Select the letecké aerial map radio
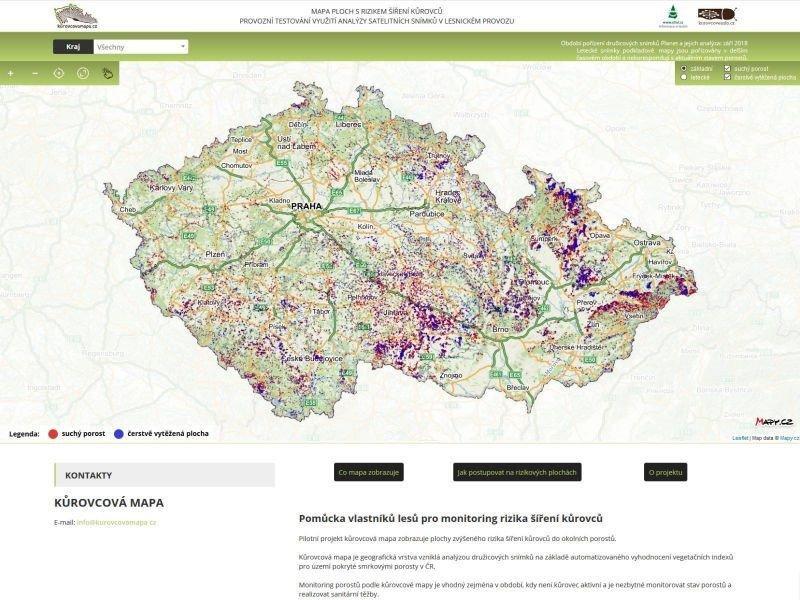This screenshot has width=800, height=600. click(x=684, y=77)
